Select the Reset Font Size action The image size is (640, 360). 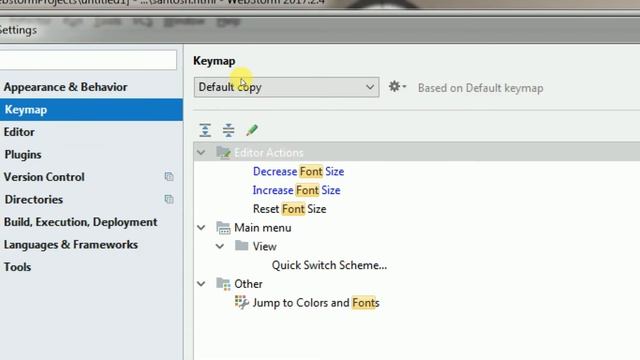[x=289, y=209]
